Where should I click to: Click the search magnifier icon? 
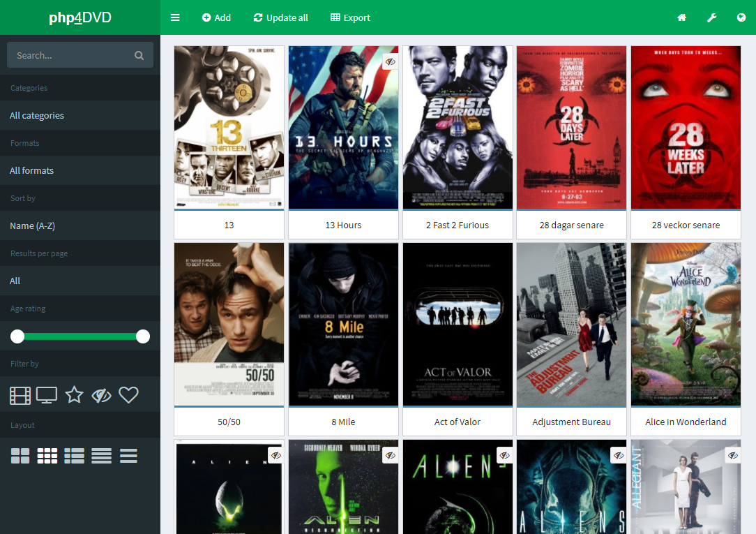(139, 55)
